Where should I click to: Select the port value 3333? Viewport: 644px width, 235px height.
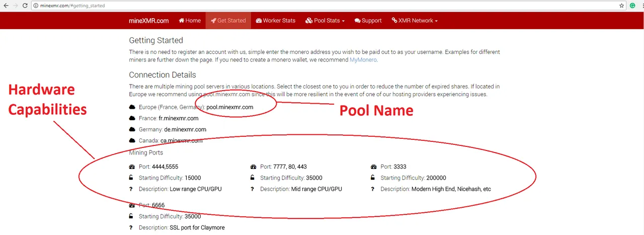click(x=400, y=167)
